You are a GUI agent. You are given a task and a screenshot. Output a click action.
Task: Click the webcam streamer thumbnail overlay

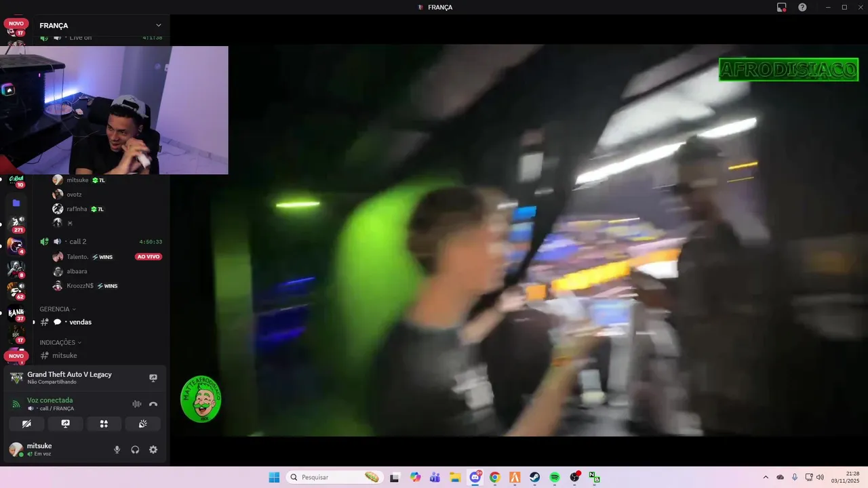[x=114, y=110]
